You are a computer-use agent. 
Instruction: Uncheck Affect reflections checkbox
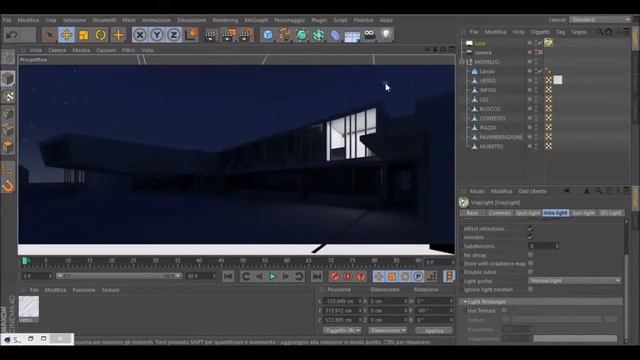[530, 229]
